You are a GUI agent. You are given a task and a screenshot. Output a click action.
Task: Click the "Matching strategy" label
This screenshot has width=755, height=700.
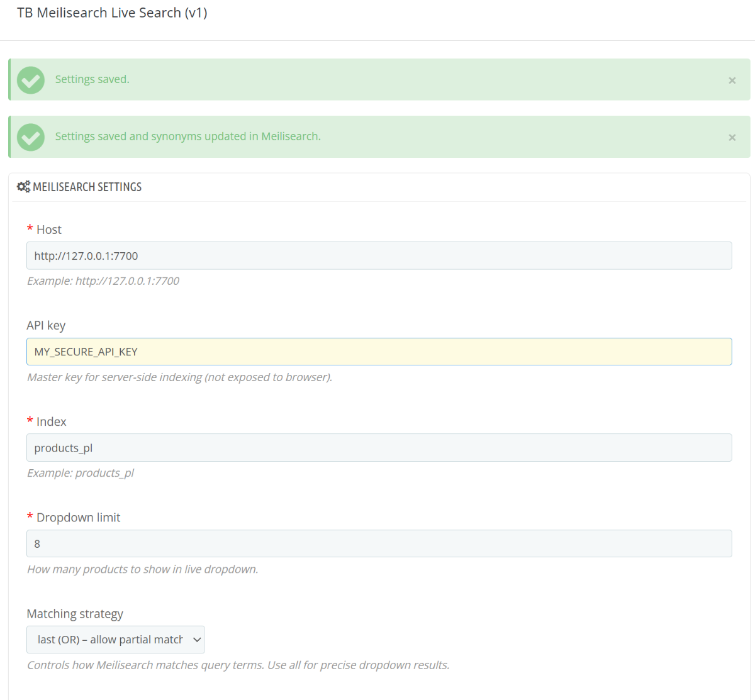75,614
